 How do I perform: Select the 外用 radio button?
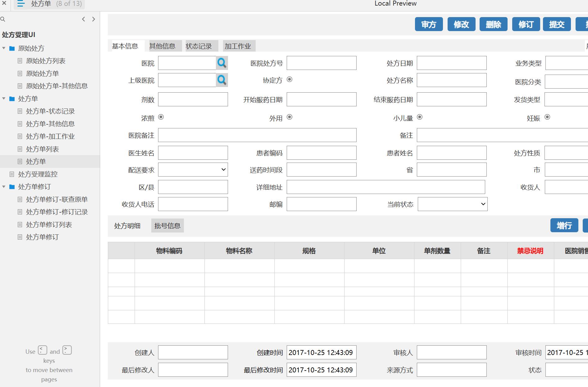289,117
